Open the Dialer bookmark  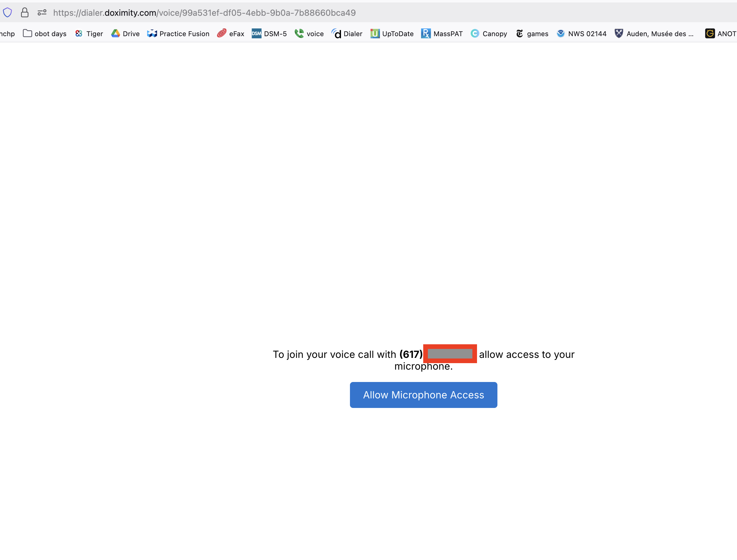point(347,33)
